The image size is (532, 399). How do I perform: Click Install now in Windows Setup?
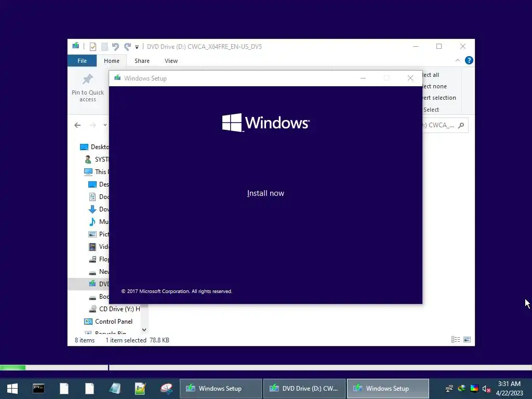tap(265, 193)
